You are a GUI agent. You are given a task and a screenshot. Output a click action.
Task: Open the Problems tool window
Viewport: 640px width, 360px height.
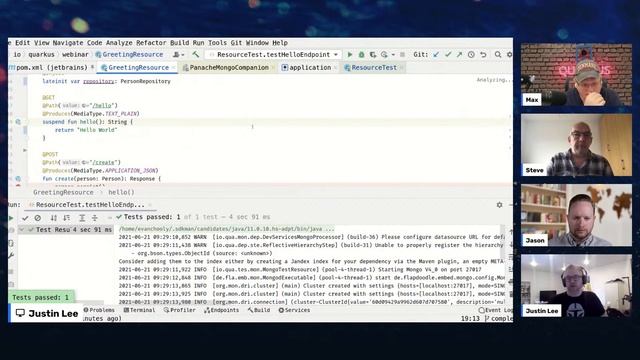click(99, 310)
